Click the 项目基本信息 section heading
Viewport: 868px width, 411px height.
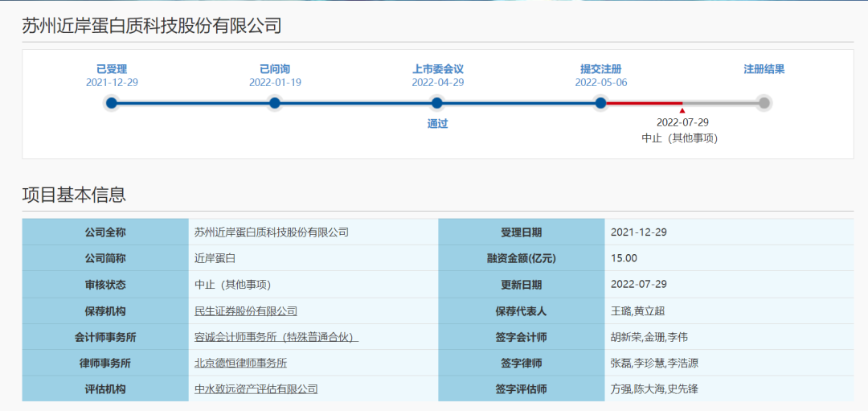pos(74,195)
